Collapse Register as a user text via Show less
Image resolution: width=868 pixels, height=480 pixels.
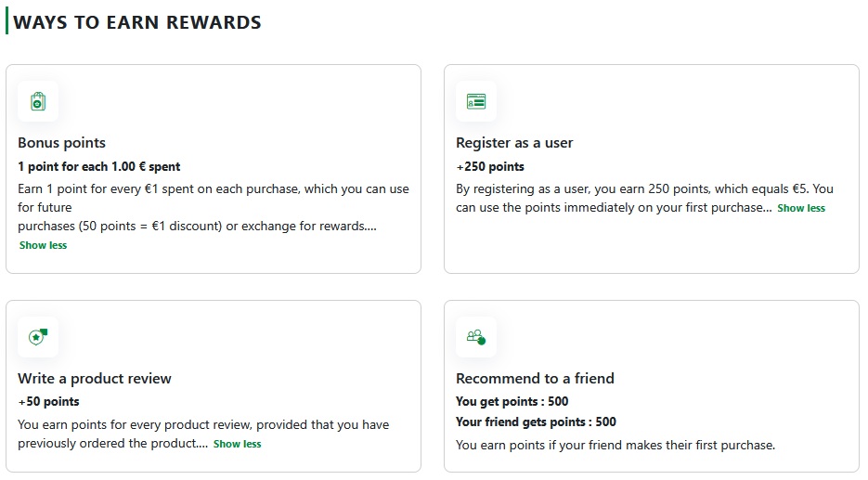[x=800, y=208]
